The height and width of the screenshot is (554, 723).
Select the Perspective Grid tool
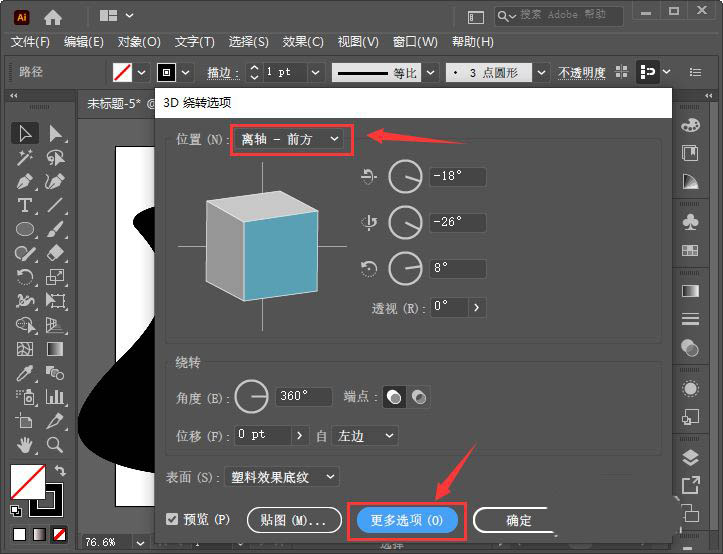55,325
